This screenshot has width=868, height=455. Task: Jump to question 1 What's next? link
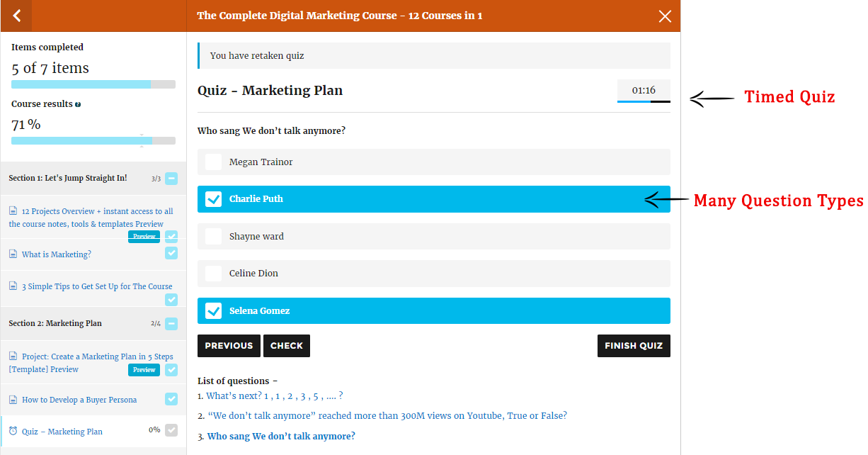tap(274, 396)
